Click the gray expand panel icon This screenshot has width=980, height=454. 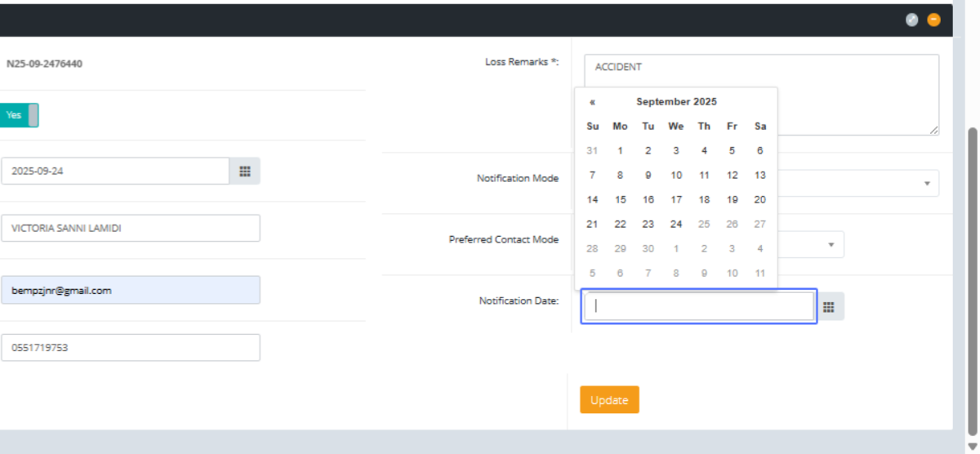912,20
